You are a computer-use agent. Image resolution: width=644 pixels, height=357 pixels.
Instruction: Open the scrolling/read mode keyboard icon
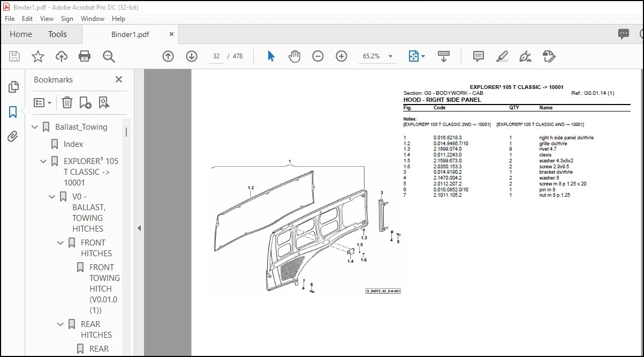click(x=443, y=56)
